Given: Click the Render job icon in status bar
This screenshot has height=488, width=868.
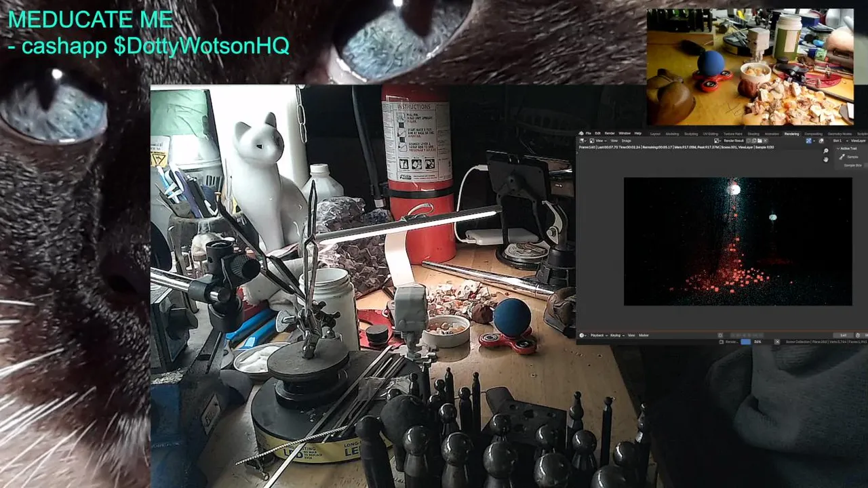Looking at the screenshot, I should point(721,342).
